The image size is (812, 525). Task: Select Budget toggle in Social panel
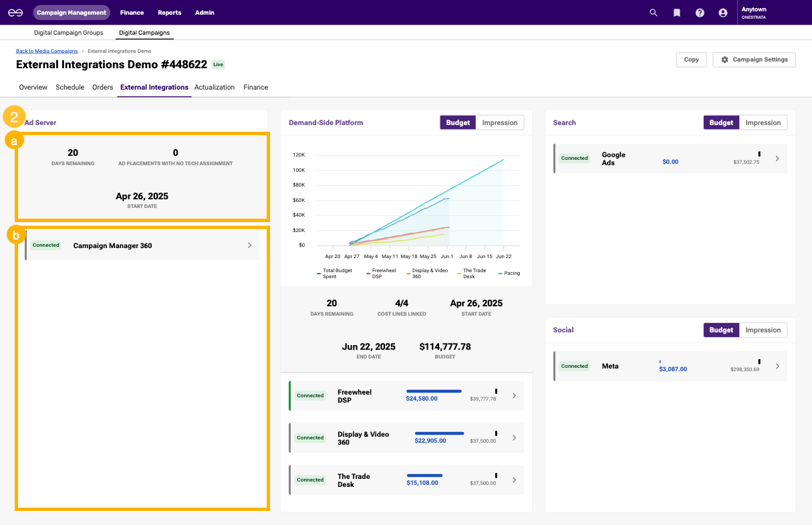pos(721,330)
